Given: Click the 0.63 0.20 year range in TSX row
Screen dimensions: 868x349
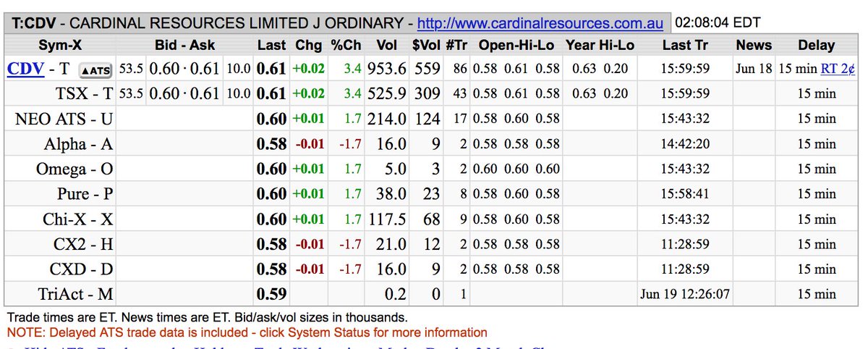Looking at the screenshot, I should click(600, 95).
